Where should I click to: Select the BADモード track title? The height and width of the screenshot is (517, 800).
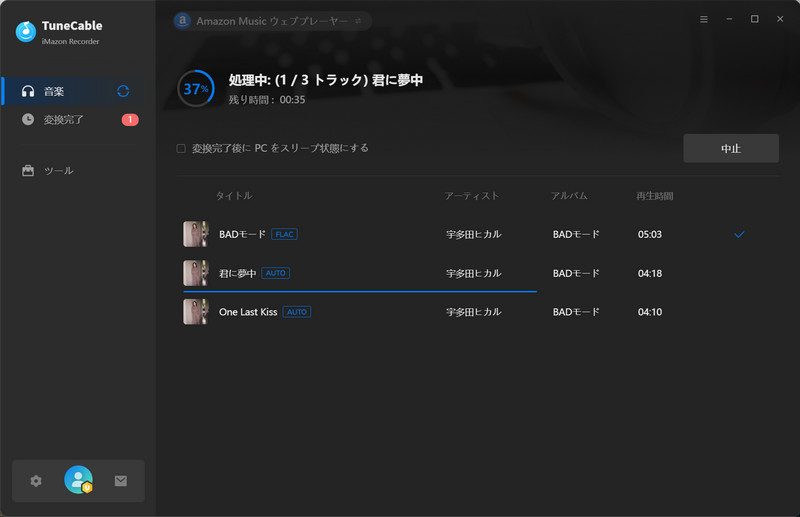tap(242, 234)
